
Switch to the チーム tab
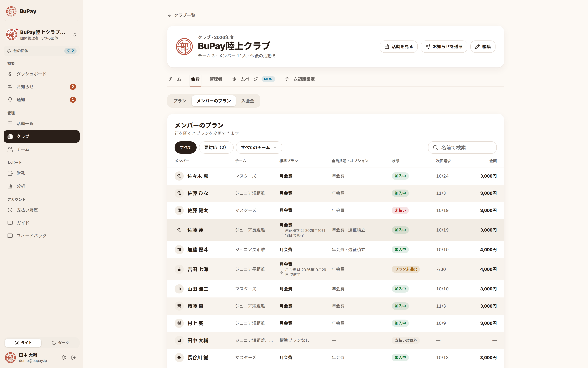click(x=175, y=79)
